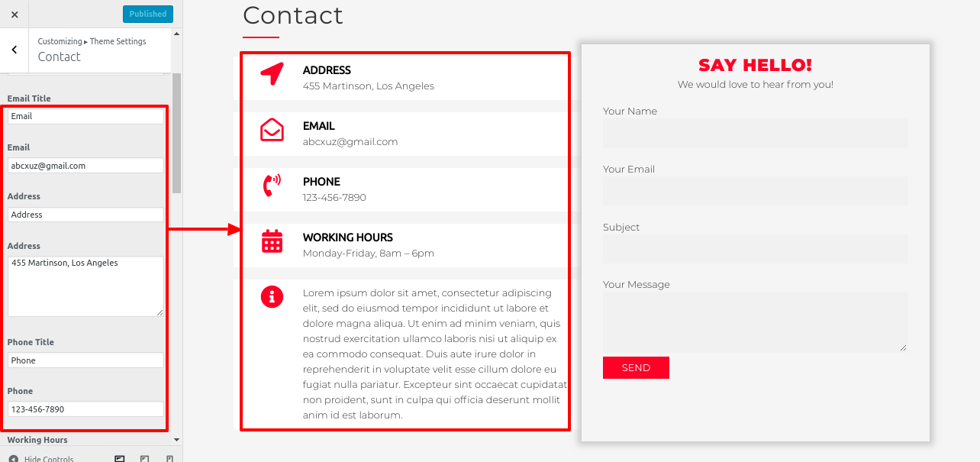Switch to mobile preview icon
Screen dimensions: 980x462
169,458
